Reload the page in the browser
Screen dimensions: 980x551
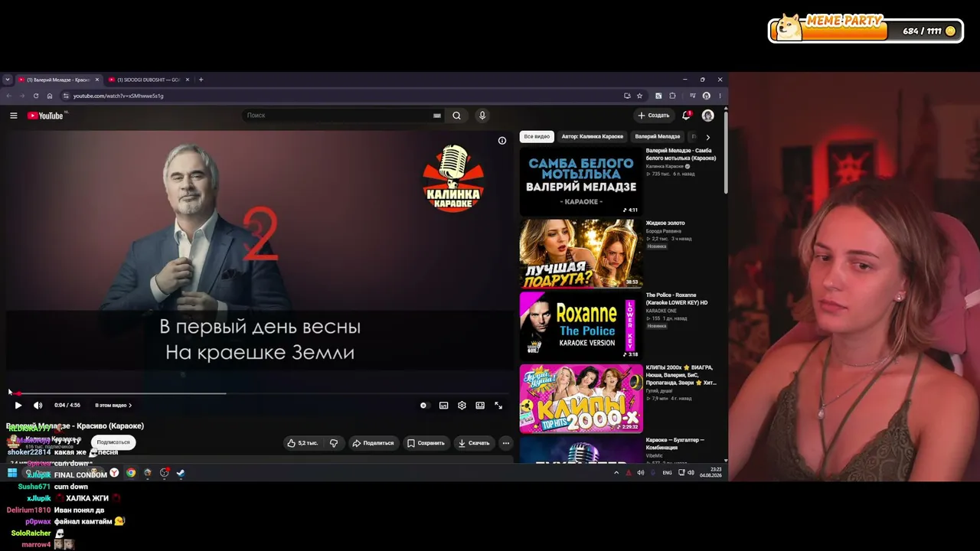tap(36, 96)
